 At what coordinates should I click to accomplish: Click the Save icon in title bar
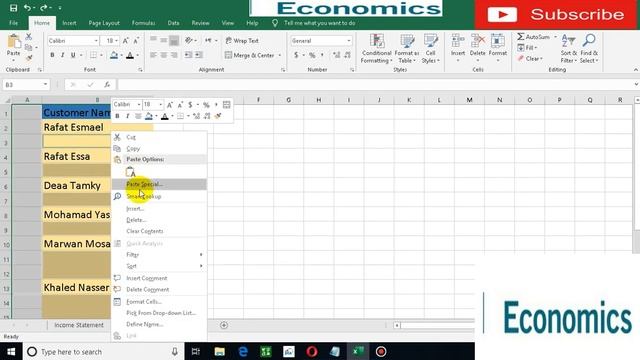click(13, 8)
